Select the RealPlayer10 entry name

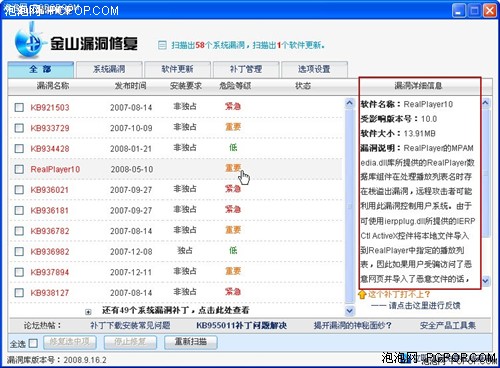[x=55, y=169]
